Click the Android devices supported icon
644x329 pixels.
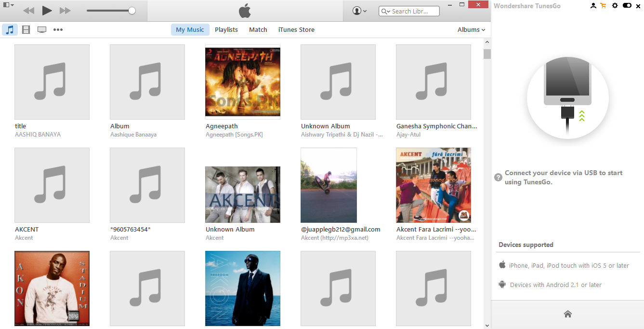click(502, 284)
